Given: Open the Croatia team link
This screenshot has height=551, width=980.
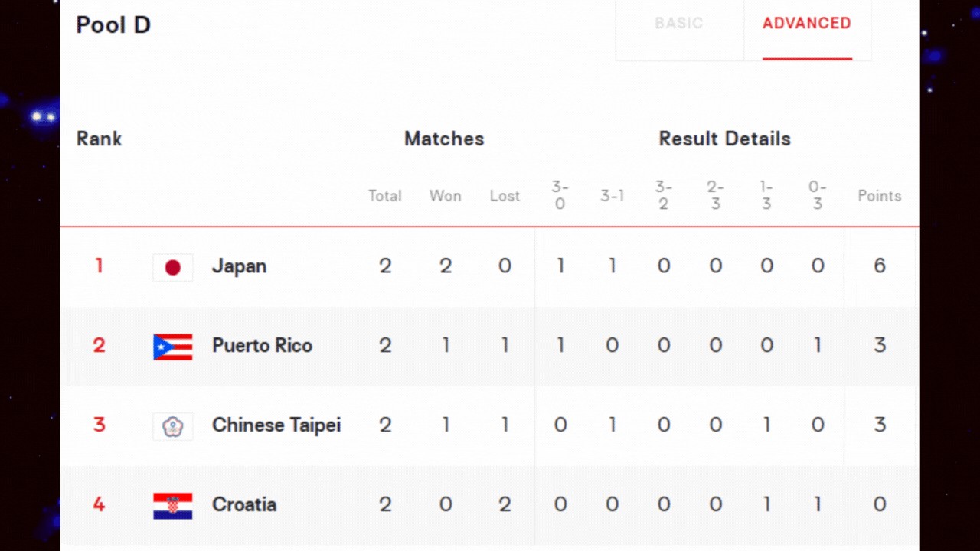Looking at the screenshot, I should click(x=244, y=505).
